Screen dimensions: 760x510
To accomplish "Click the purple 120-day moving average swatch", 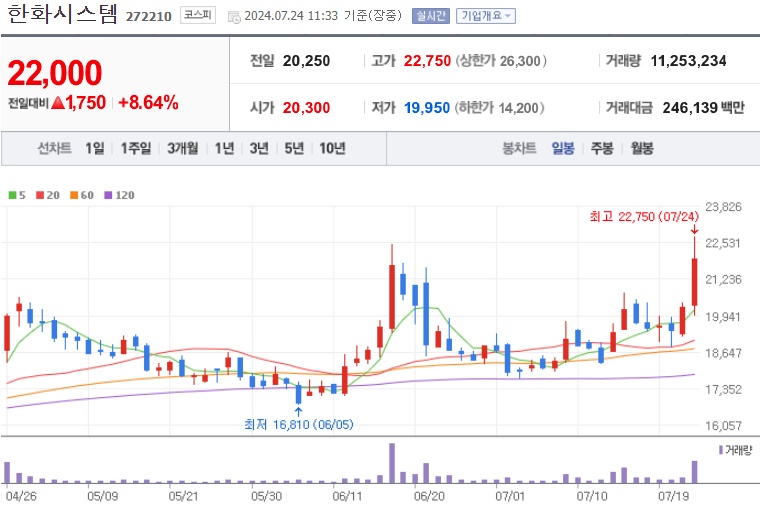I will [108, 195].
